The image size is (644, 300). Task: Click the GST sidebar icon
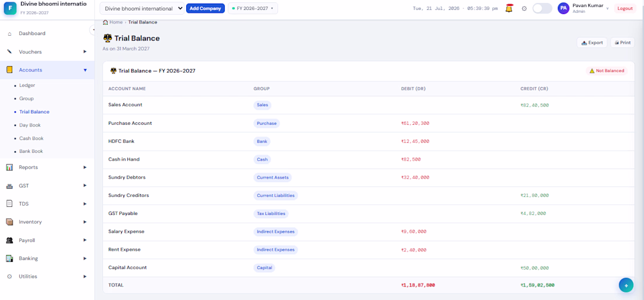point(9,186)
